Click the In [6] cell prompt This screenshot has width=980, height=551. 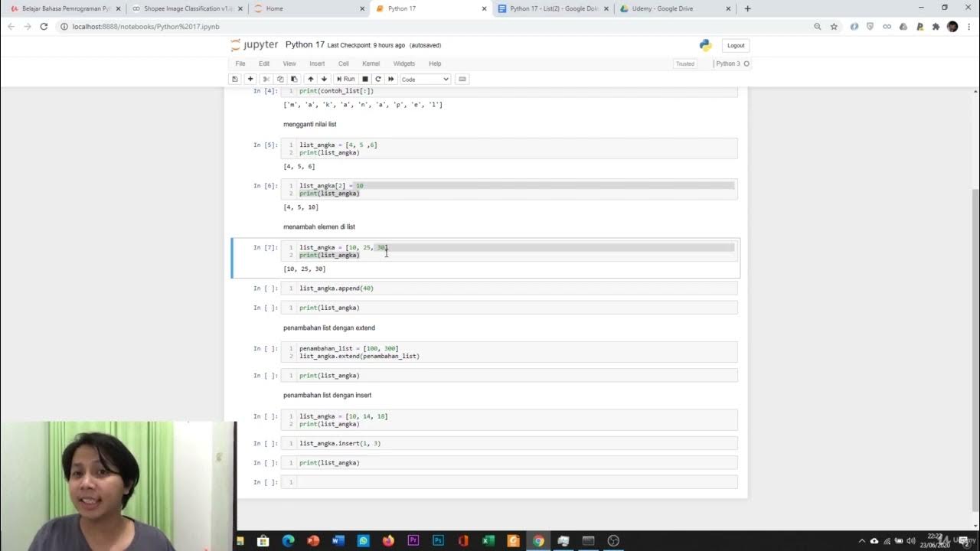(266, 185)
